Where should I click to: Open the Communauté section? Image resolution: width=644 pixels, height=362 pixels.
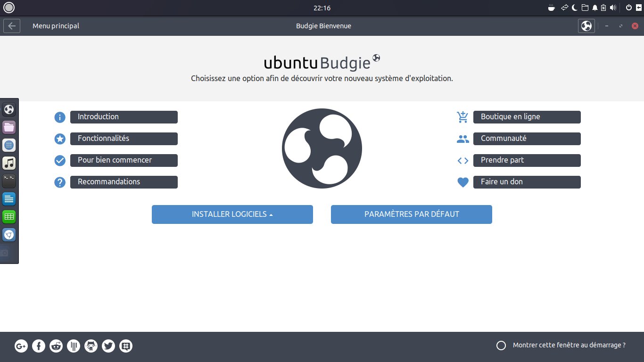coord(527,139)
